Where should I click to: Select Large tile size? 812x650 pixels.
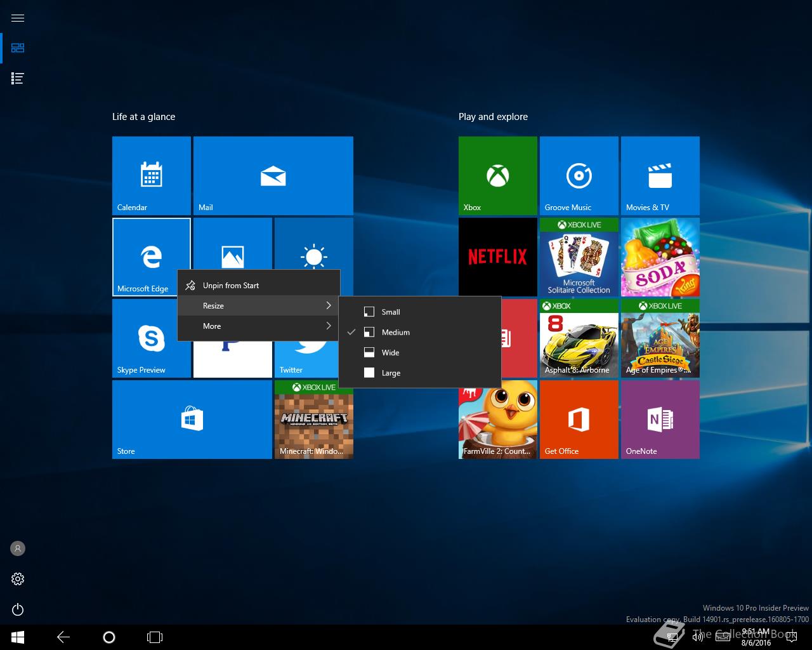tap(420, 373)
